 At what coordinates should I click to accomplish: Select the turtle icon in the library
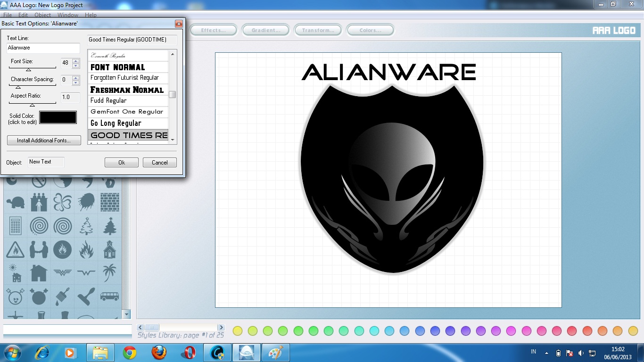pyautogui.click(x=16, y=203)
